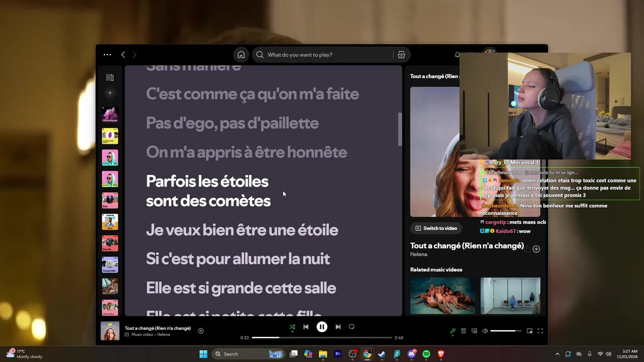Jump to lyric 'Je veux bien être une étoile'
The image size is (644, 362).
pos(242,230)
